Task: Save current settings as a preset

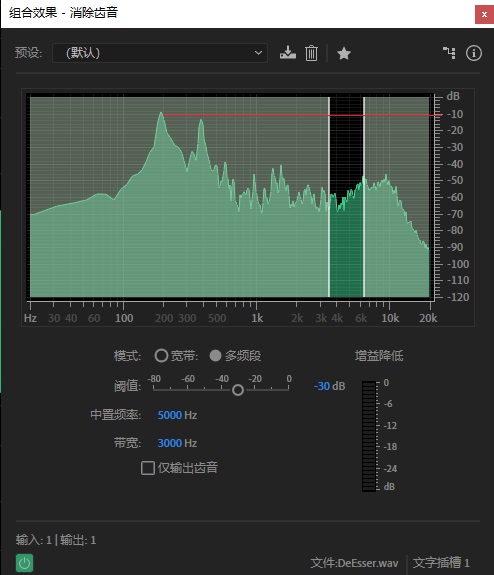Action: pos(288,53)
